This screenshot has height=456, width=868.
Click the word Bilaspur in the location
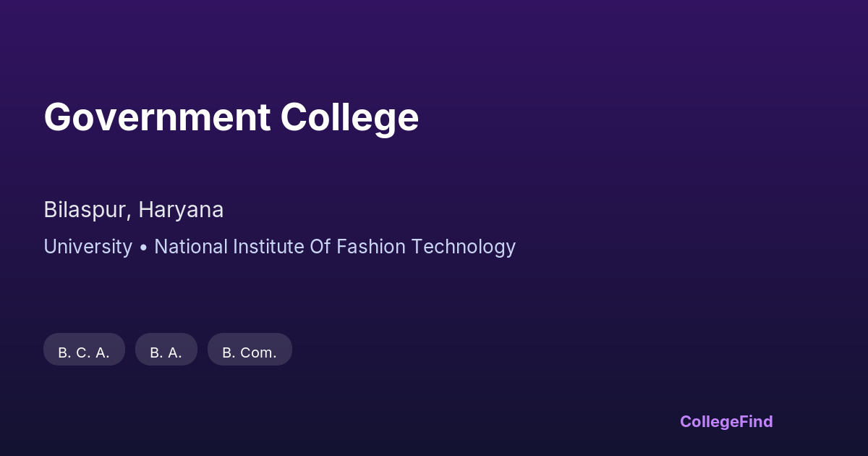tap(86, 210)
